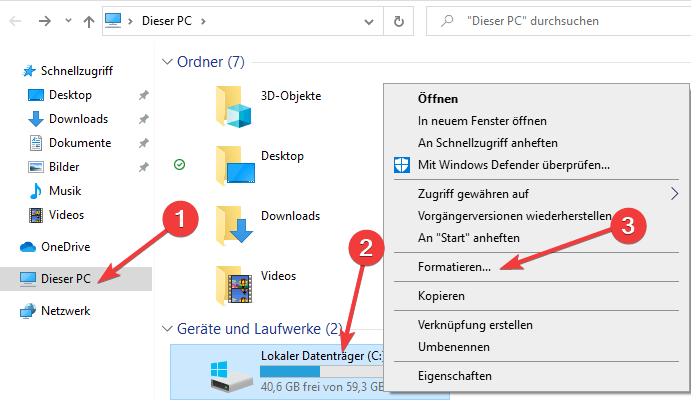Refresh the current view
Screen dimensions: 691x400
click(398, 21)
